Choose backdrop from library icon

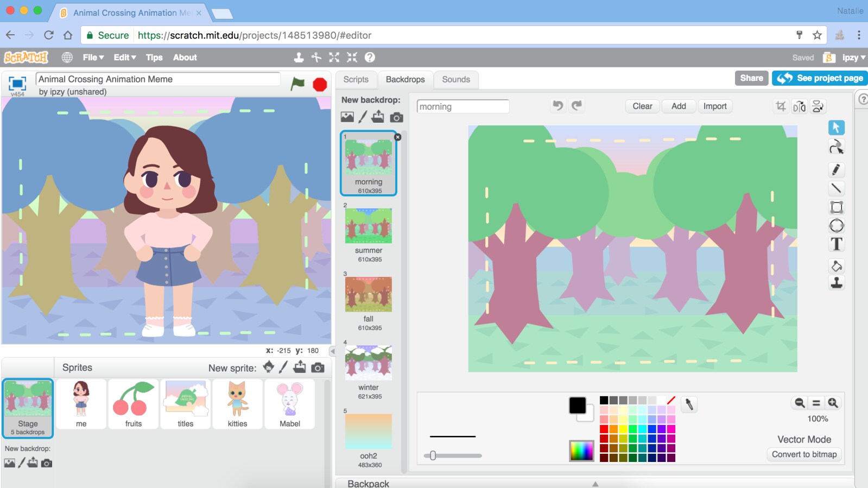347,117
